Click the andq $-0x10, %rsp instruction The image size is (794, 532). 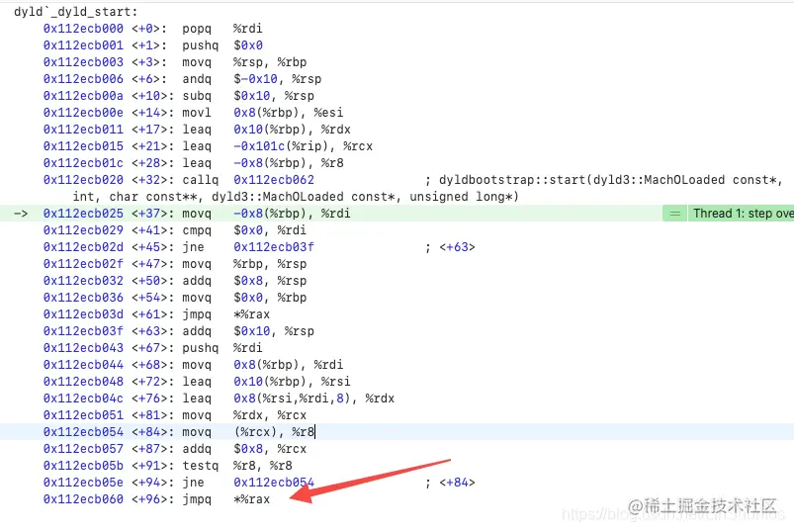[252, 79]
